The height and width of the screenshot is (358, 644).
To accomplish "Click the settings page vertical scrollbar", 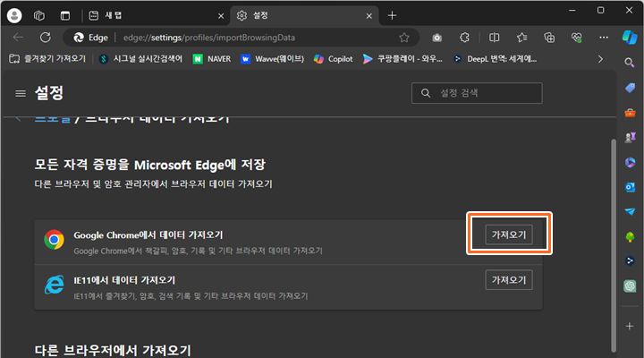I will (614, 245).
